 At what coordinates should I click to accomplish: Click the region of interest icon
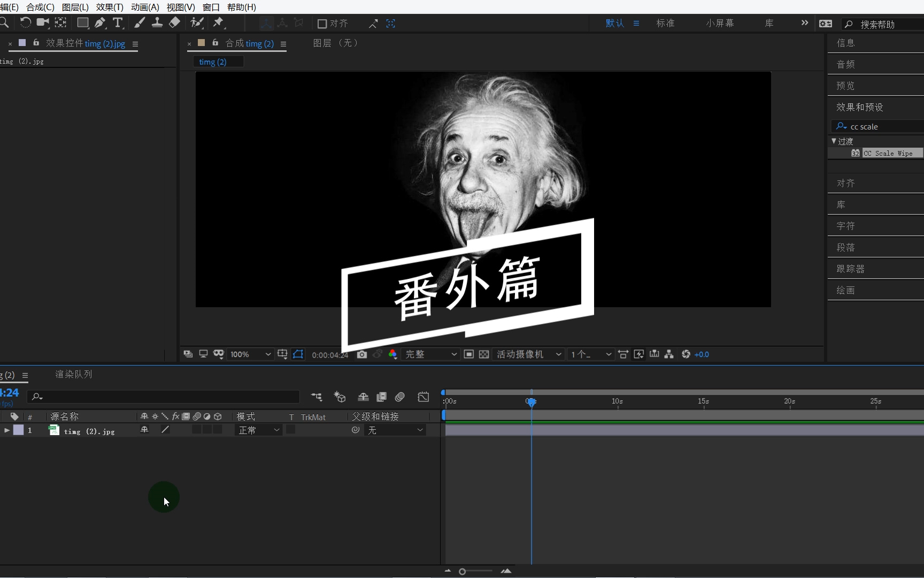click(468, 354)
